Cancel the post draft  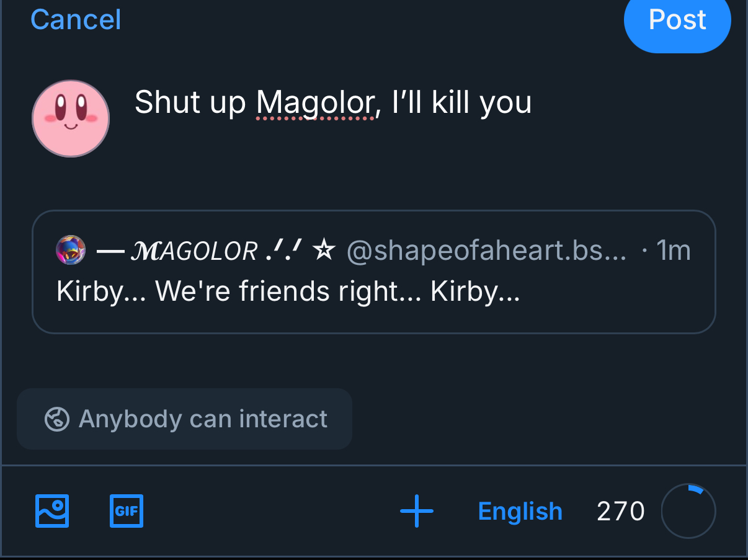(76, 20)
